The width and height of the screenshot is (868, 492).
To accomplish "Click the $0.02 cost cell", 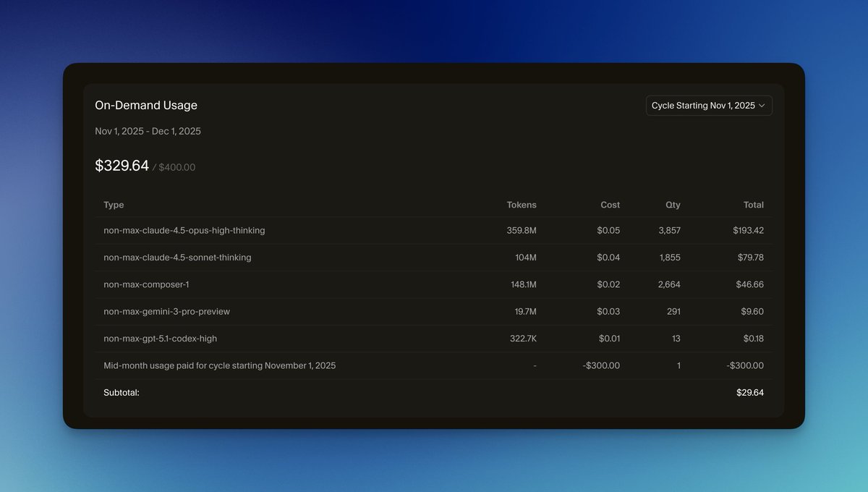I will pyautogui.click(x=609, y=284).
